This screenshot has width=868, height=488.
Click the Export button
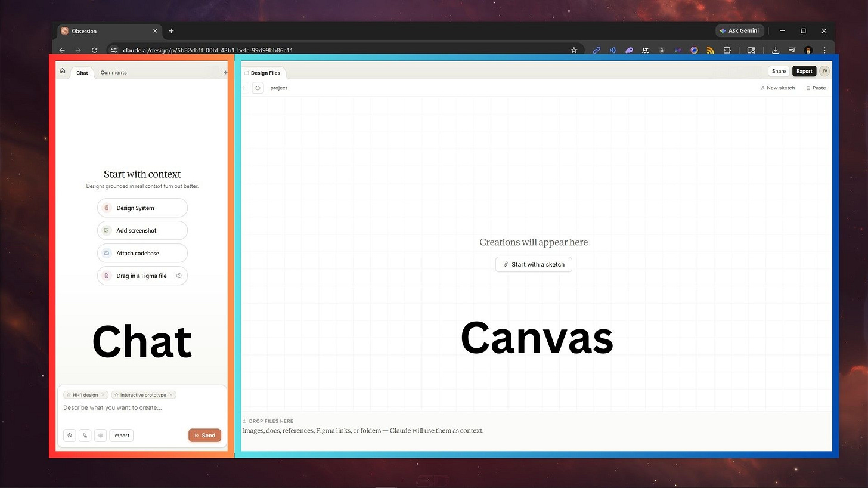click(x=804, y=71)
